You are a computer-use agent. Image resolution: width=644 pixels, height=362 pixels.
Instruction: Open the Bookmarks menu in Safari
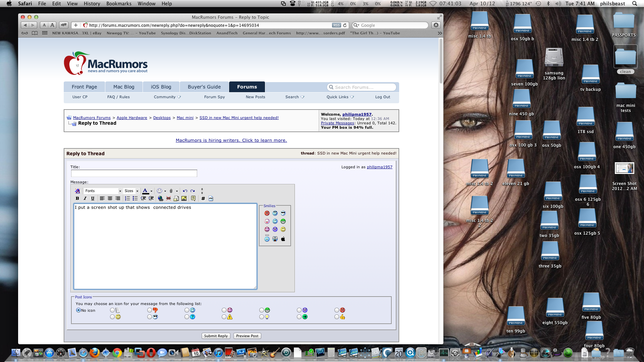coord(119,4)
